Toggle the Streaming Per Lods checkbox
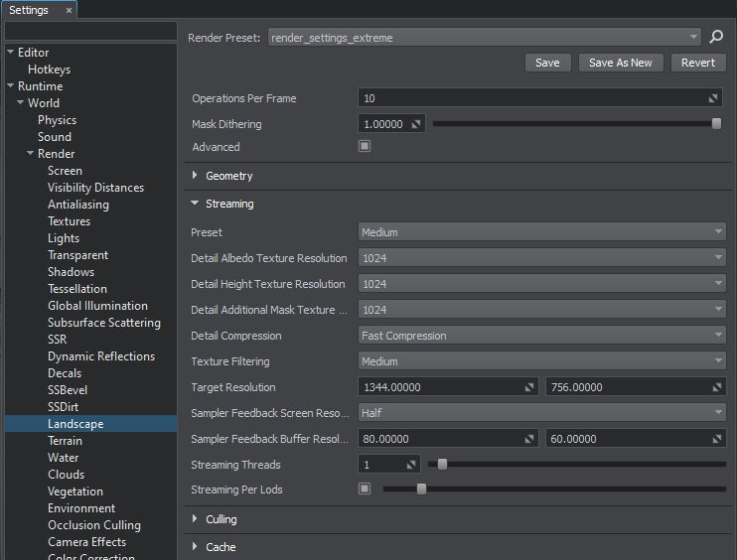This screenshot has width=737, height=560. pyautogui.click(x=365, y=490)
